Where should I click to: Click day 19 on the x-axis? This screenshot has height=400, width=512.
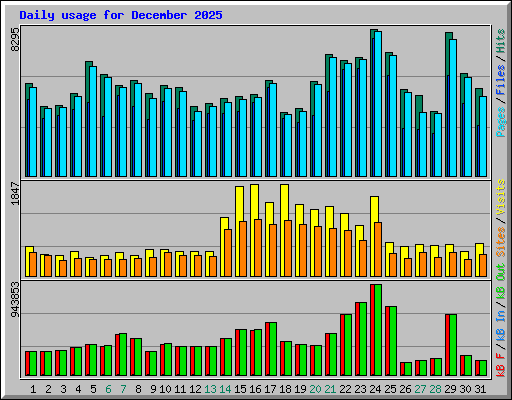tap(300, 389)
